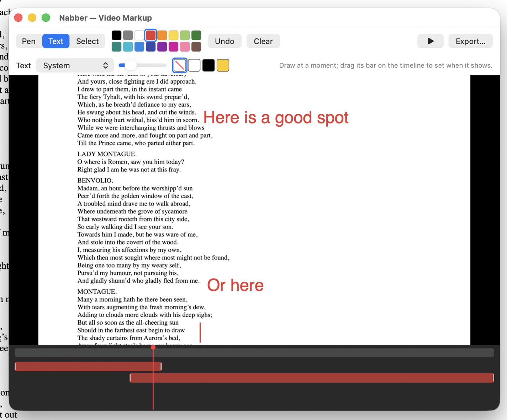Click the Undo button
Viewport: 507px width, 420px height.
225,41
